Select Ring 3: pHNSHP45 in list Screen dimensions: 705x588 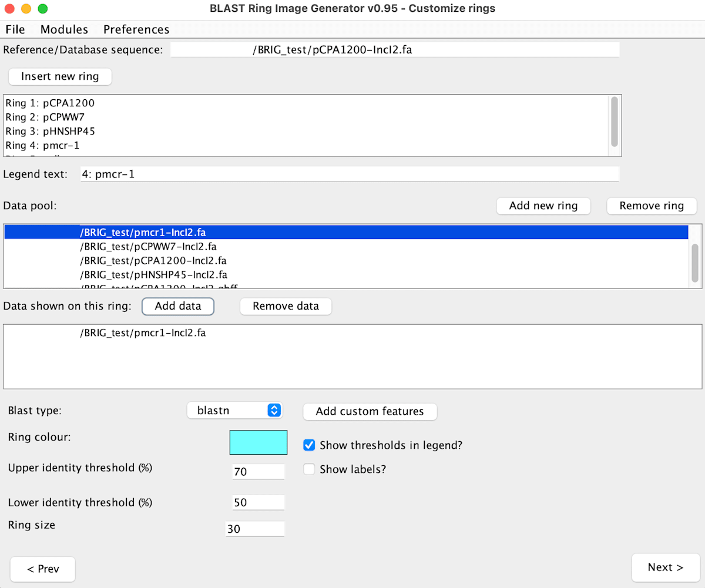point(307,130)
